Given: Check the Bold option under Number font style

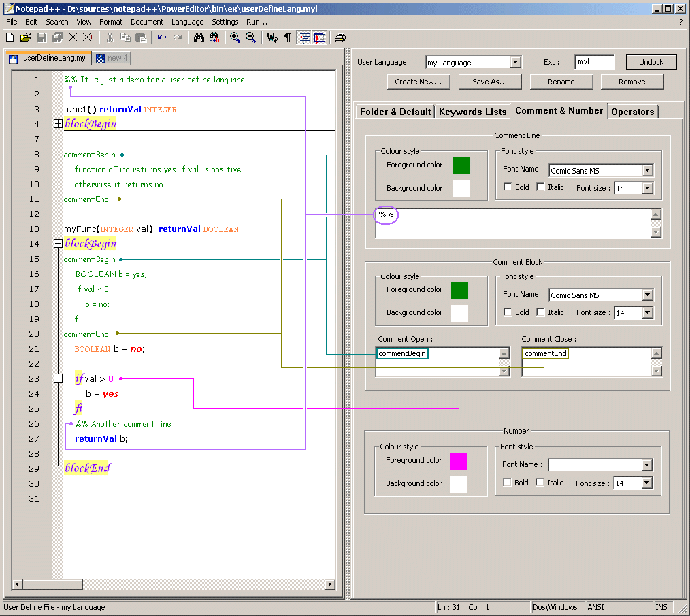Looking at the screenshot, I should tap(508, 482).
